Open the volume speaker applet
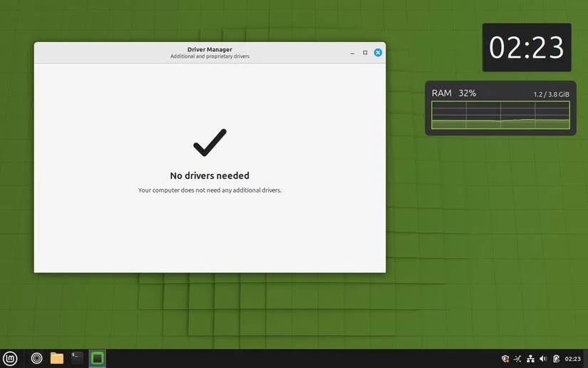 [543, 359]
